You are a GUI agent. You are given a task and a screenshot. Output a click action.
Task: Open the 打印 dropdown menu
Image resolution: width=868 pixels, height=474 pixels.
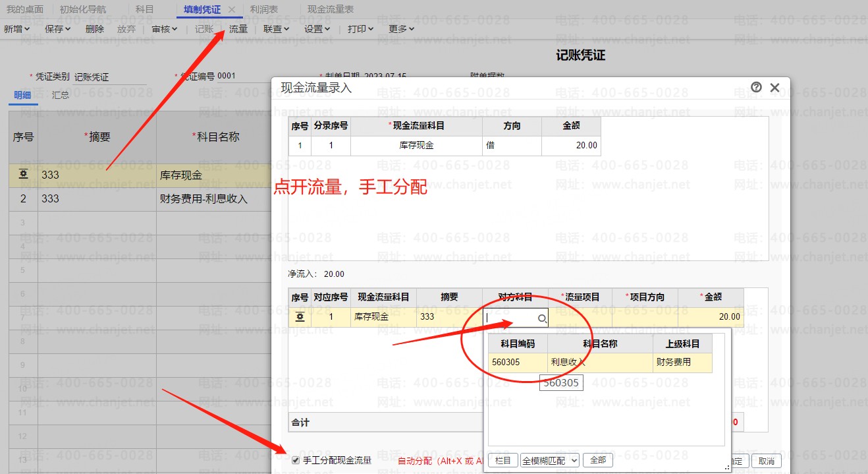click(x=360, y=29)
